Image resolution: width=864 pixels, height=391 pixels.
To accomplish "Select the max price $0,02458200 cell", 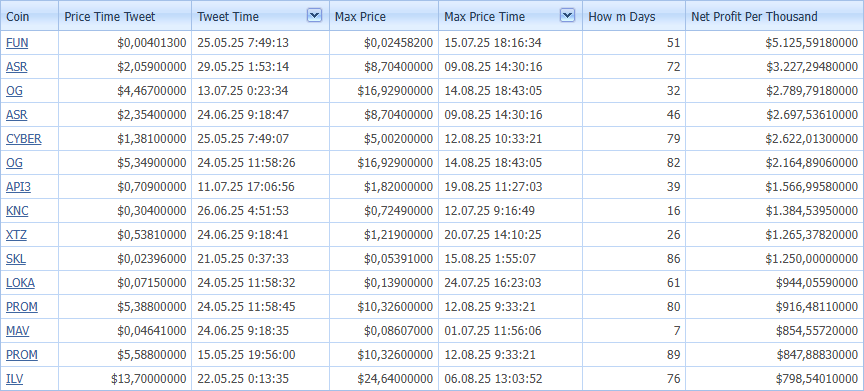I will (x=384, y=43).
